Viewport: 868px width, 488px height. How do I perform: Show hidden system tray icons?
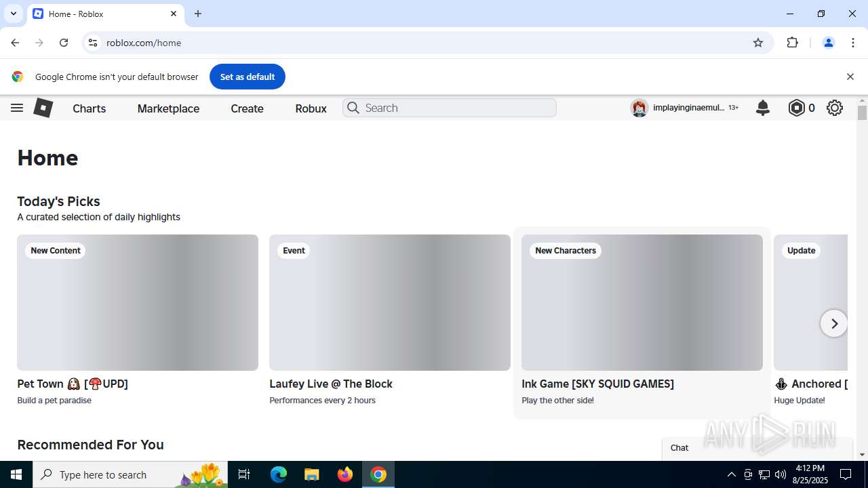[x=731, y=474]
